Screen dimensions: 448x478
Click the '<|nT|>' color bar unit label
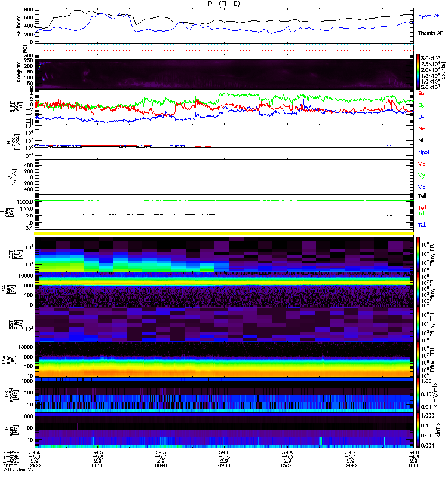point(437,430)
